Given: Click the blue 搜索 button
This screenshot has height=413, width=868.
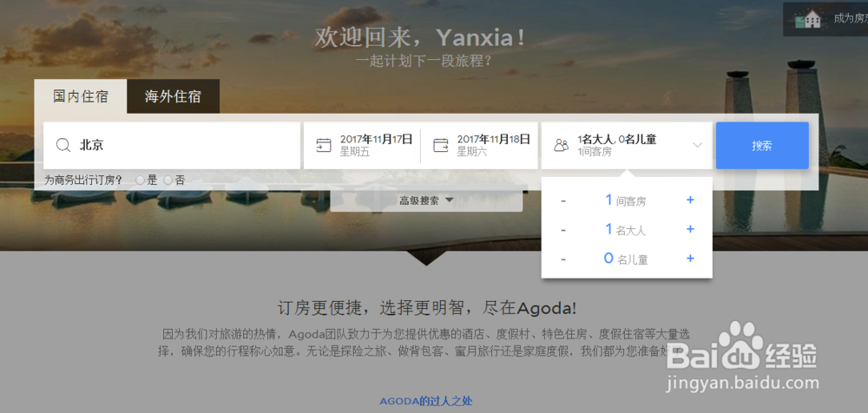Looking at the screenshot, I should [762, 146].
